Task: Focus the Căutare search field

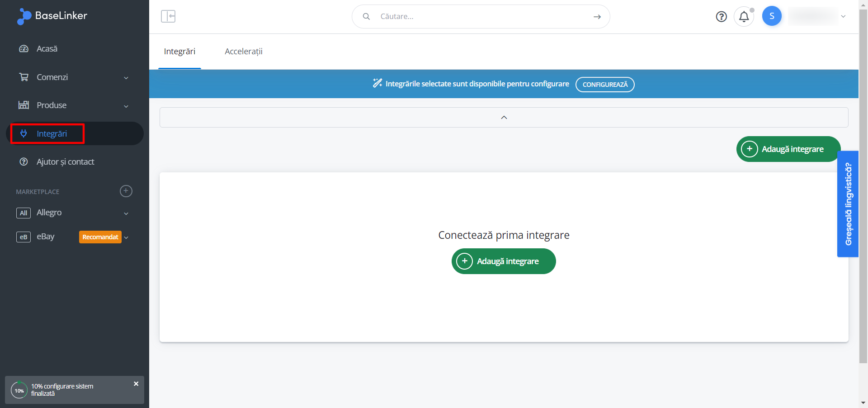Action: pos(479,17)
